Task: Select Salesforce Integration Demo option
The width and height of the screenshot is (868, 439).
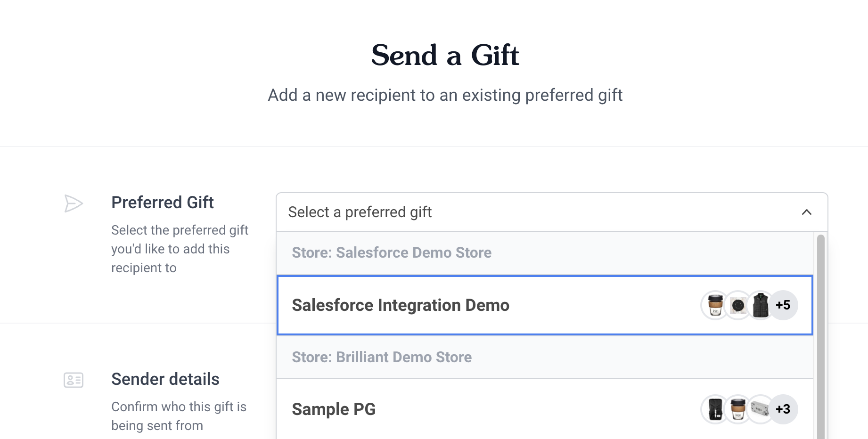Action: click(545, 305)
